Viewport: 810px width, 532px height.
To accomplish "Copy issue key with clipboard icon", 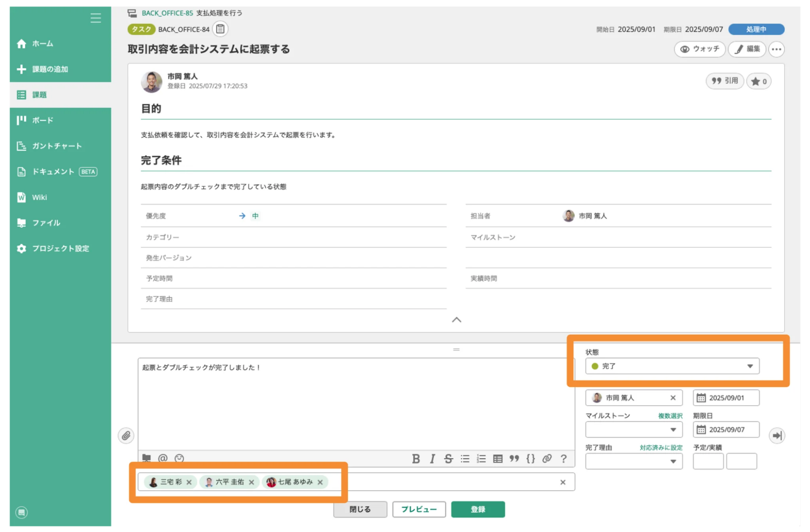I will pos(220,29).
